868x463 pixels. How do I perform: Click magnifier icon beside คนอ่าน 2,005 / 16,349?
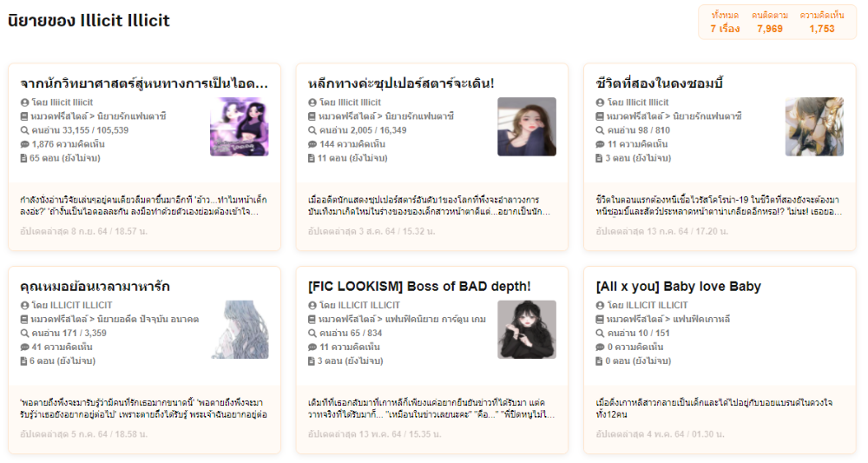[x=312, y=130]
